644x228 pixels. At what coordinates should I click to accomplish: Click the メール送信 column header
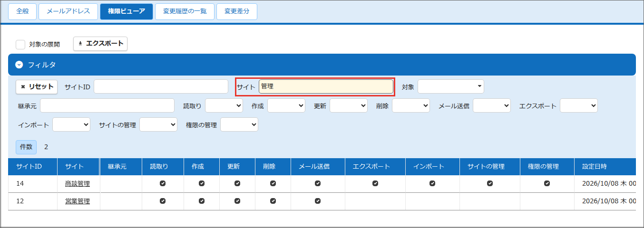coord(318,166)
